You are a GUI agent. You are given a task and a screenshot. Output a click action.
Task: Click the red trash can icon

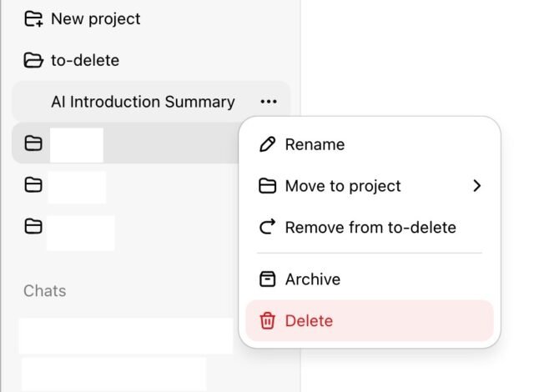tap(267, 320)
